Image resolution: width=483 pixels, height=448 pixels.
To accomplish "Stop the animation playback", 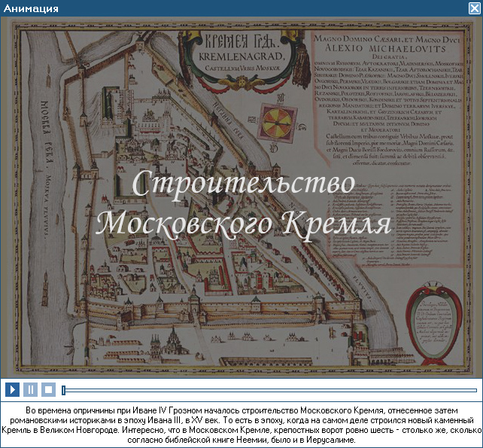I will pos(49,390).
